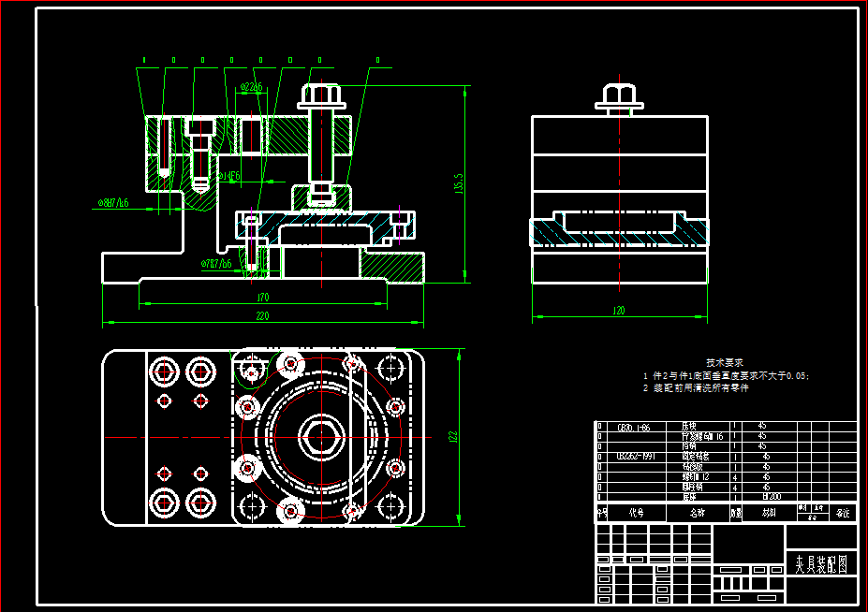Click the Φ14F6 fit annotation
The height and width of the screenshot is (612, 868).
tap(229, 176)
